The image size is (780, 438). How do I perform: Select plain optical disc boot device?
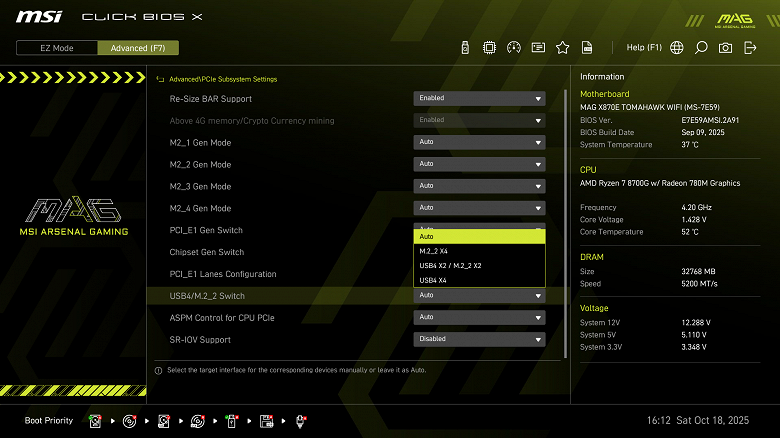click(x=129, y=421)
